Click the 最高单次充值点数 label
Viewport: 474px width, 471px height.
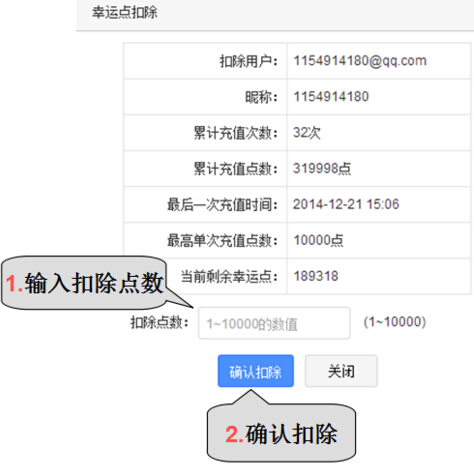point(222,240)
